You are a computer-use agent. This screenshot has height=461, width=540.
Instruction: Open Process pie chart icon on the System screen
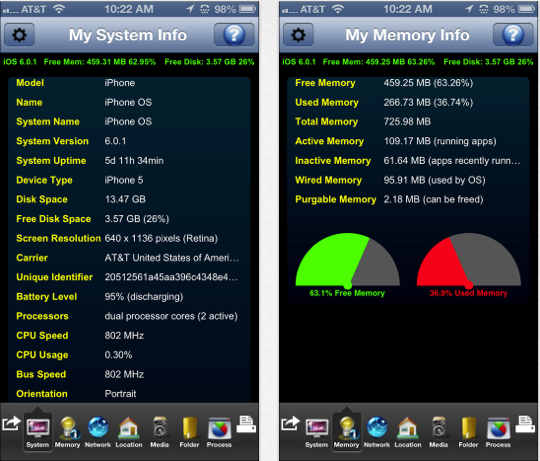point(219,432)
